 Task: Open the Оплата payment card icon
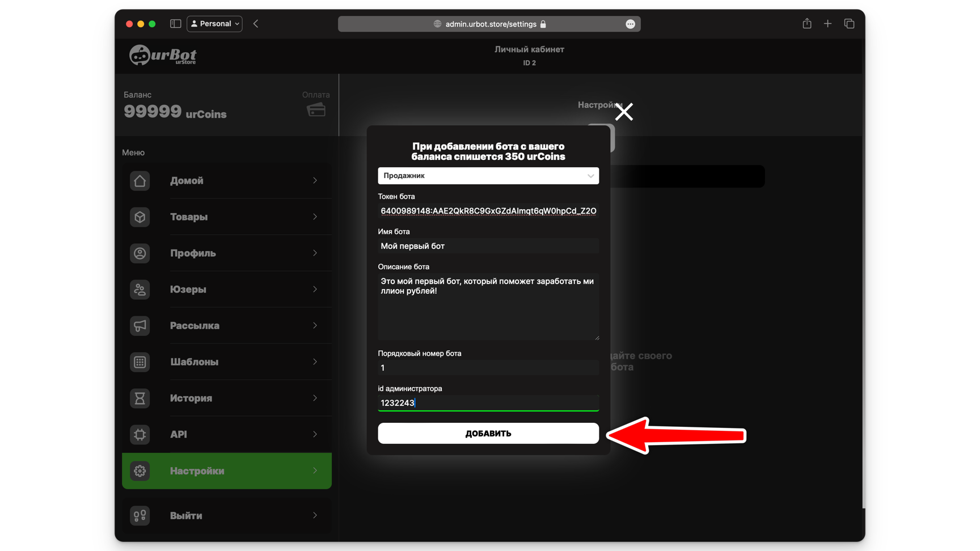point(316,109)
